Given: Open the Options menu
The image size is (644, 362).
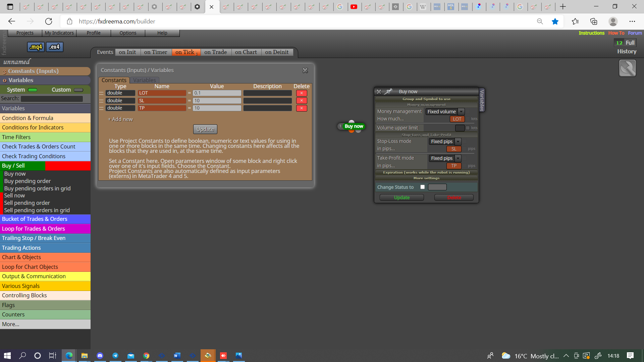Looking at the screenshot, I should [x=128, y=33].
